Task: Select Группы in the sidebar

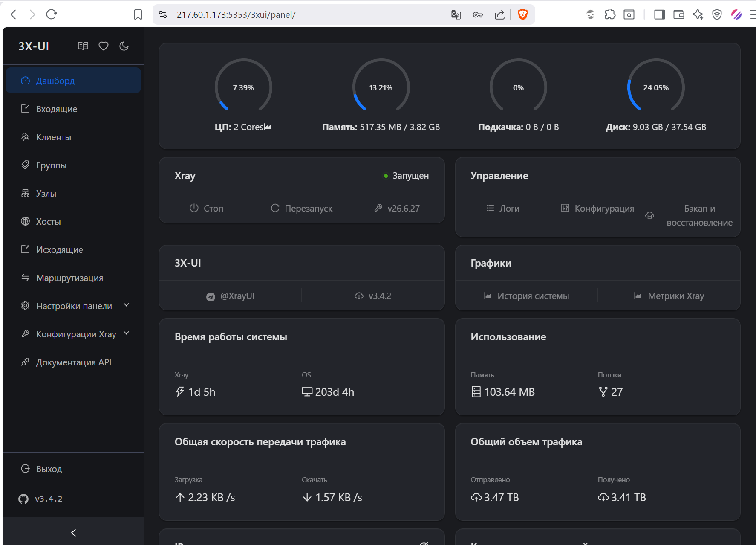Action: click(73, 165)
